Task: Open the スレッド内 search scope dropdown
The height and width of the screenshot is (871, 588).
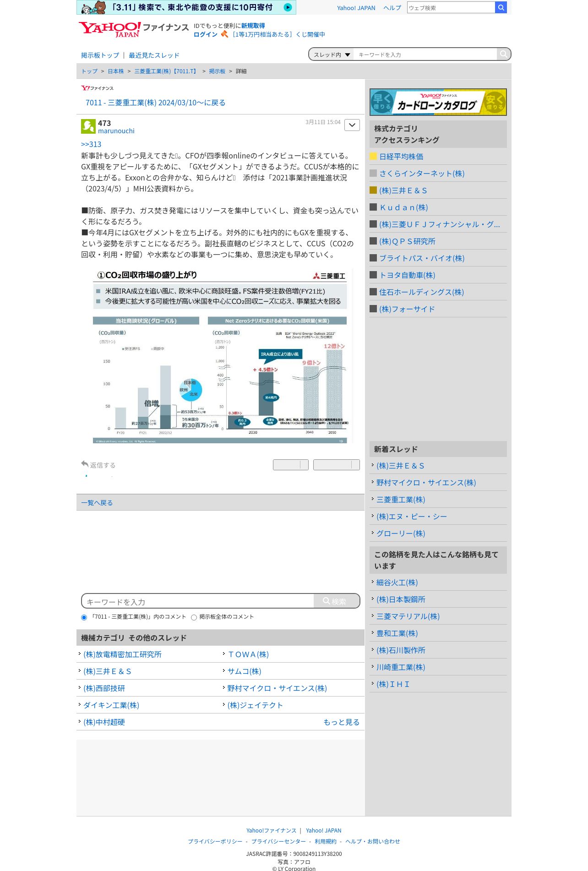Action: [332, 54]
